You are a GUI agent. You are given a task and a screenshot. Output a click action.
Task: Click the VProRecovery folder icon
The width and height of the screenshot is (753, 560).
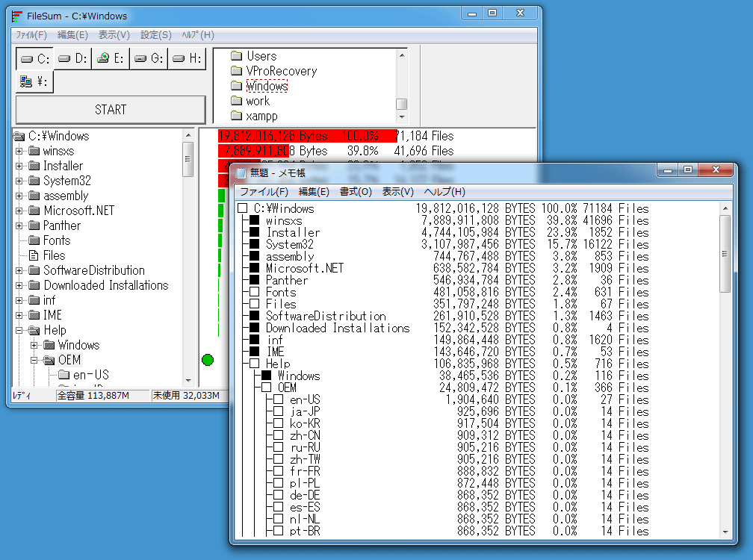click(236, 71)
